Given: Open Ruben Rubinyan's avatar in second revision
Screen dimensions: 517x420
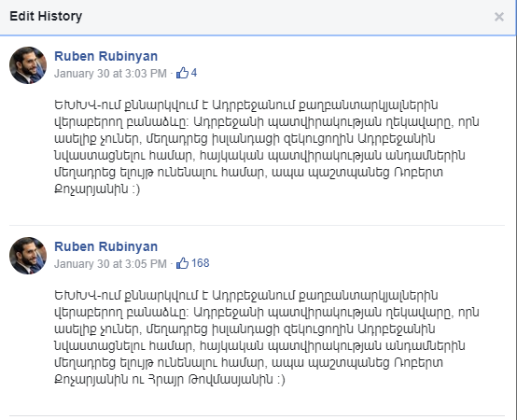Looking at the screenshot, I should tap(28, 256).
